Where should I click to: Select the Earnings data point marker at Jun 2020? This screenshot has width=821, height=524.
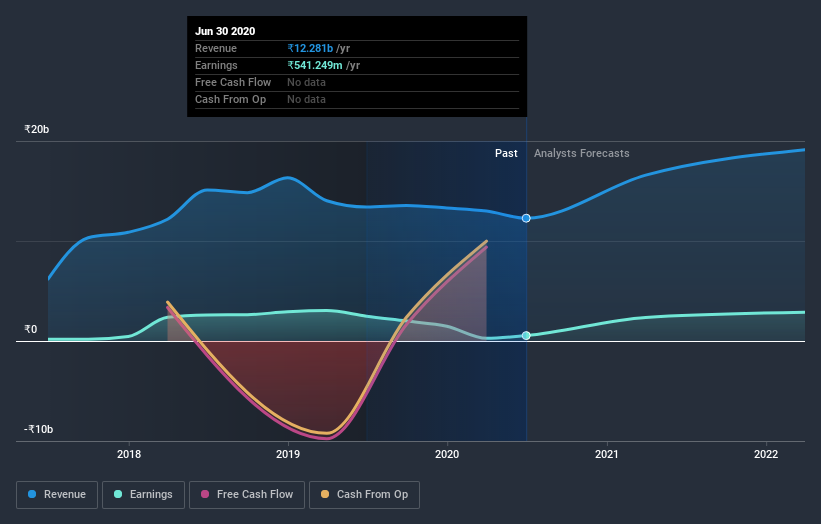coord(526,336)
